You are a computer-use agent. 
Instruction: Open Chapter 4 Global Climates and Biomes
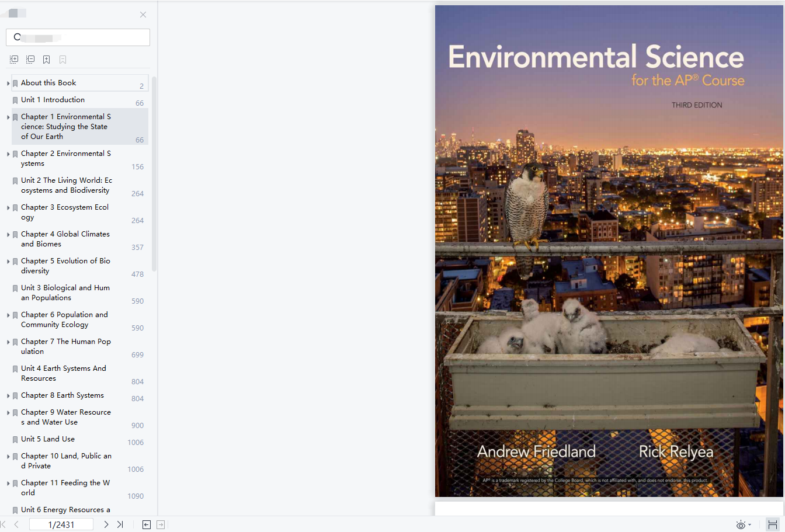(65, 239)
